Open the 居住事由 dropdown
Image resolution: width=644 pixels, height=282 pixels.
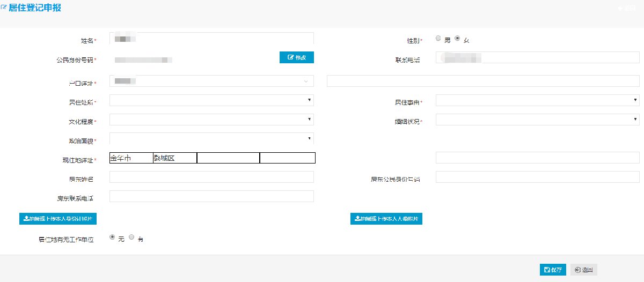pos(537,100)
